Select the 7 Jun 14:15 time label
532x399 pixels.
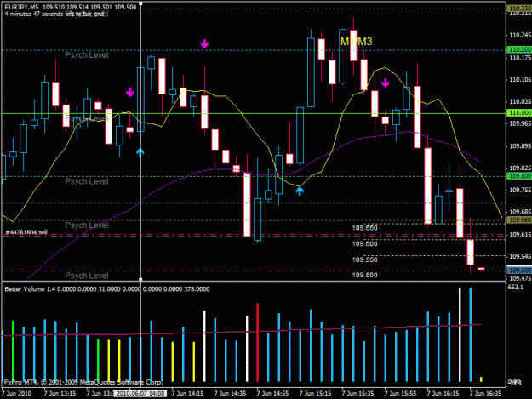tap(187, 394)
